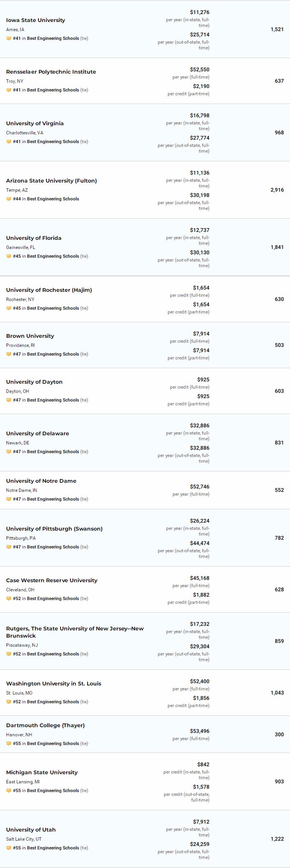Click the badge icon next to Arizona State ranking
The image size is (290, 868).
9,199
